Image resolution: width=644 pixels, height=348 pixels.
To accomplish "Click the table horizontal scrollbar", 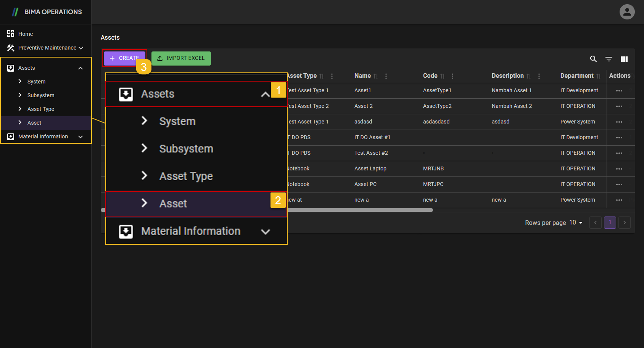I will (359, 210).
